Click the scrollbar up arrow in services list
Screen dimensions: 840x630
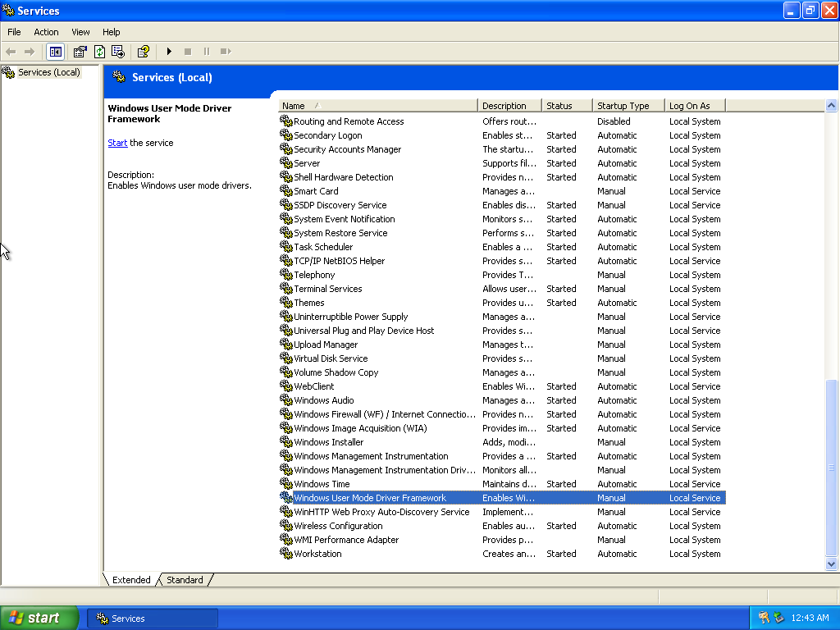831,106
